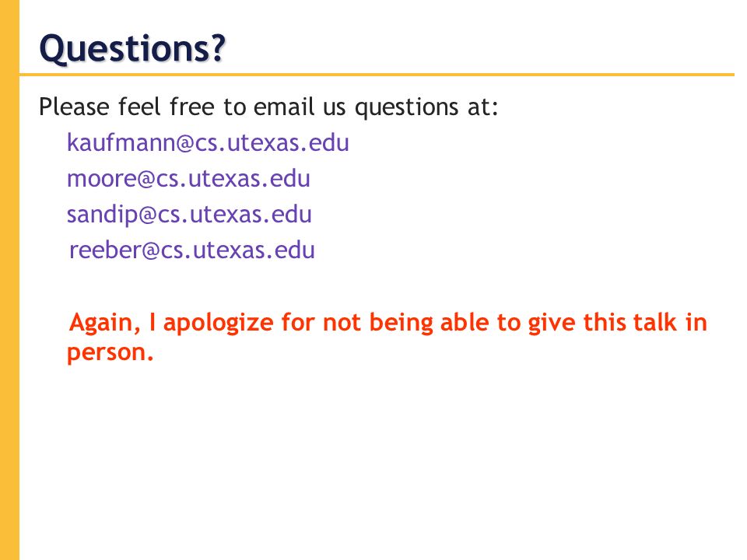Click the yellow vertical bar on the left
This screenshot has height=560, width=747.
click(x=9, y=280)
